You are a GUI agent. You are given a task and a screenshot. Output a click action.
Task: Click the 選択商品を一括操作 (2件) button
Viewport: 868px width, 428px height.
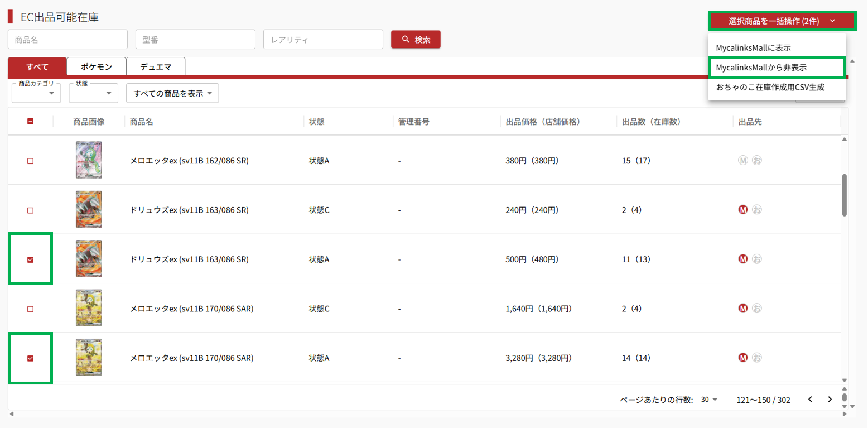(781, 21)
